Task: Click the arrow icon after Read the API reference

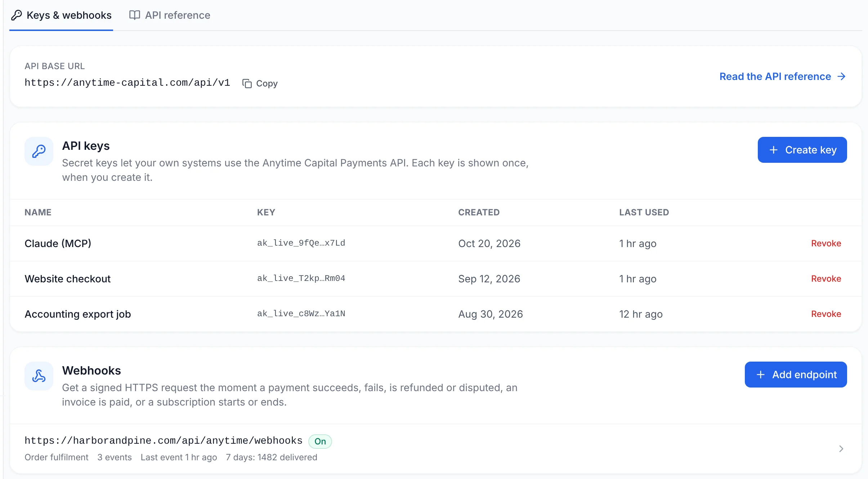Action: 842,76
